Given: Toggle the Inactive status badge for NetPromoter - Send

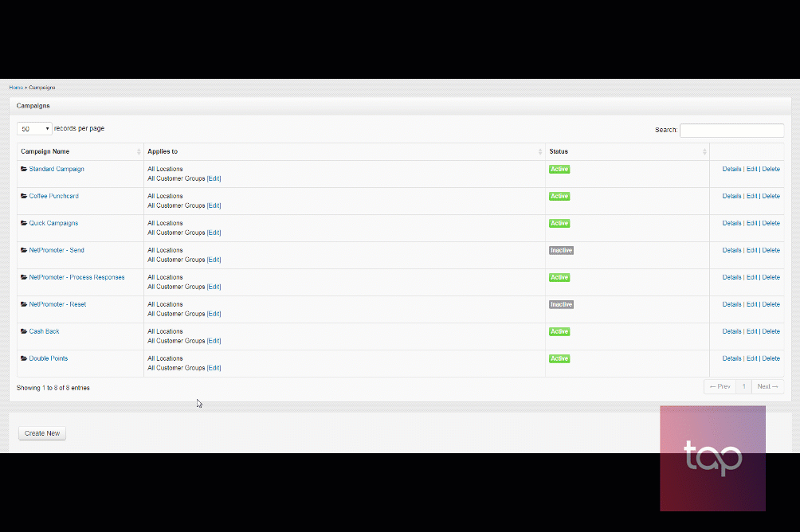Looking at the screenshot, I should click(x=561, y=250).
